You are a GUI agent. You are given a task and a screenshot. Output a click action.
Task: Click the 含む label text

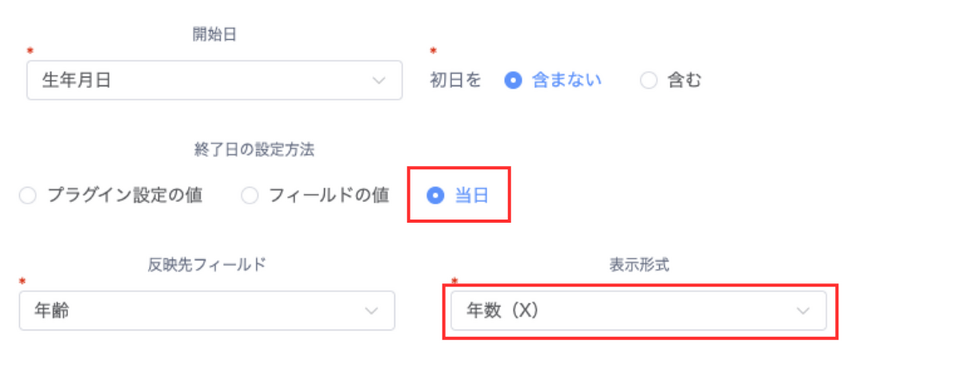tap(684, 80)
